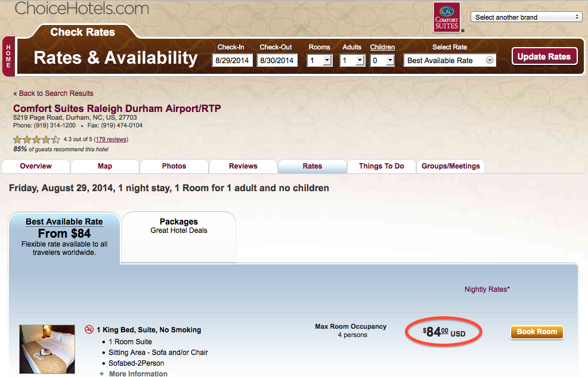Click the Nightly Rates* label
This screenshot has height=377, width=588.
pos(487,289)
